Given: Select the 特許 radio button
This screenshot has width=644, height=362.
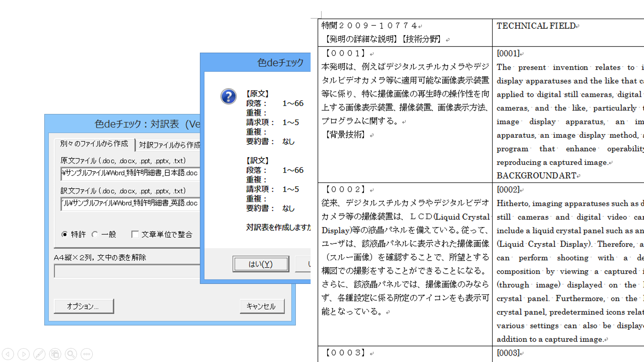Looking at the screenshot, I should point(65,234).
